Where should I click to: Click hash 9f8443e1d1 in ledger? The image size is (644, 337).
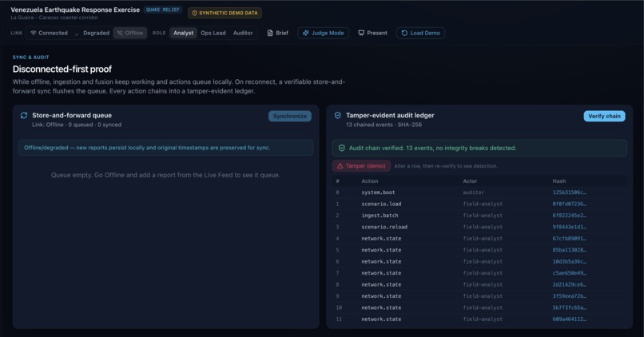569,227
